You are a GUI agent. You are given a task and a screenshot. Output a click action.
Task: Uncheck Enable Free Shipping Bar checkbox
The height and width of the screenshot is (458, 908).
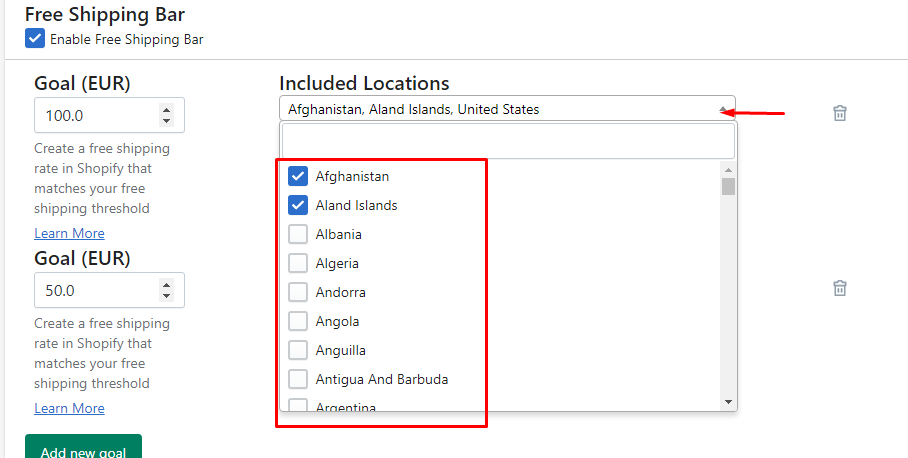35,39
